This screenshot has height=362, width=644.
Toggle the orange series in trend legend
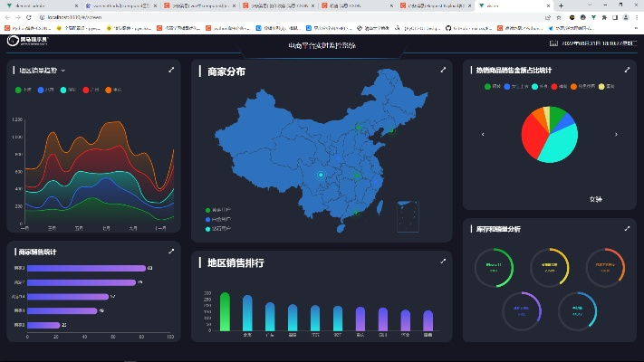click(113, 90)
